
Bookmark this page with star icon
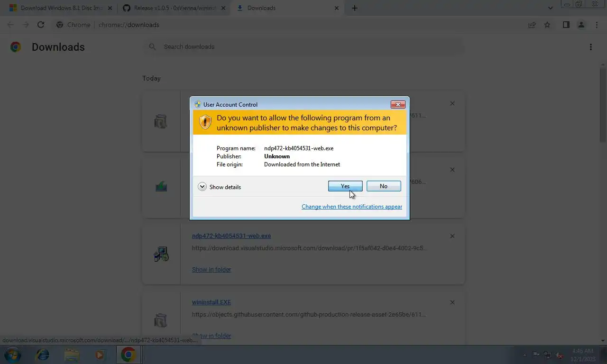coord(547,25)
